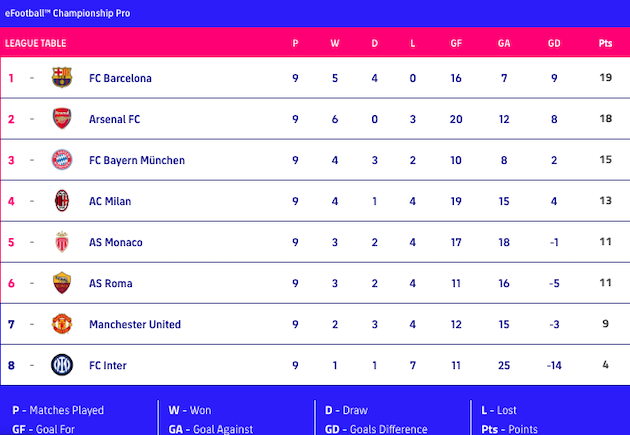Click AS Roma's rank number 6
630x435 pixels.
tap(12, 283)
